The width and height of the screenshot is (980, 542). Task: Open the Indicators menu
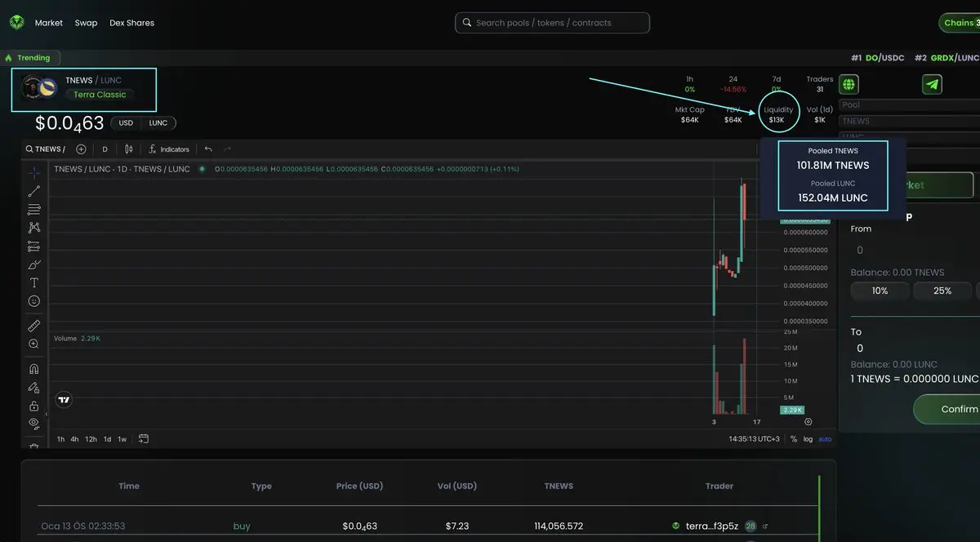(x=169, y=149)
